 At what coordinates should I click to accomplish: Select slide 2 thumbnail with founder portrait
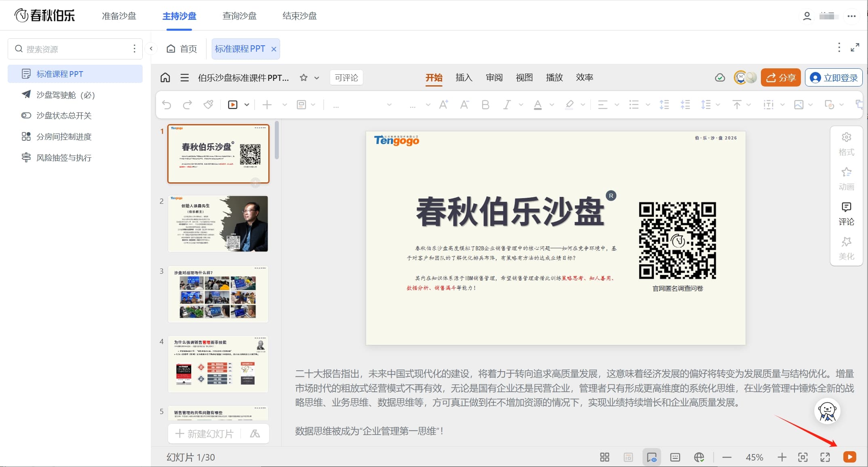coord(218,224)
